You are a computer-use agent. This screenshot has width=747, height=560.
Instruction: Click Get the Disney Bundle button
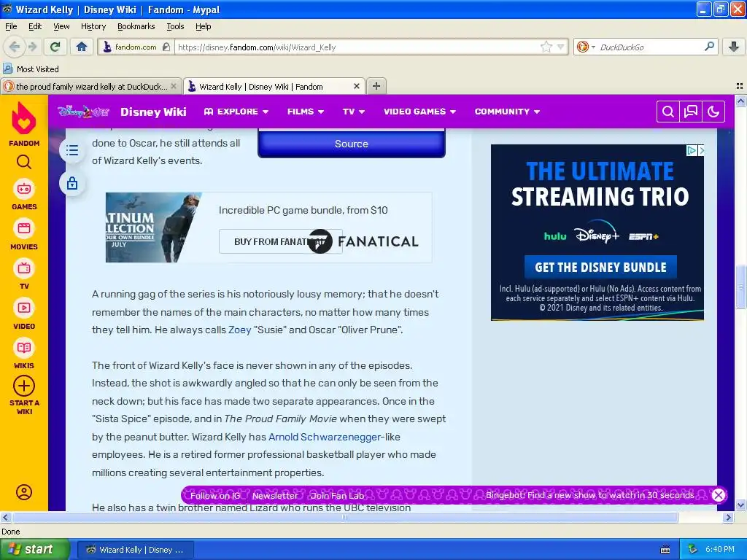click(600, 267)
